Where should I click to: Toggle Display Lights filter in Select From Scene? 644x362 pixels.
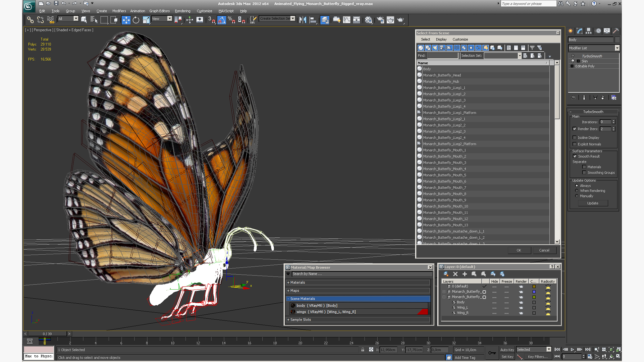435,48
